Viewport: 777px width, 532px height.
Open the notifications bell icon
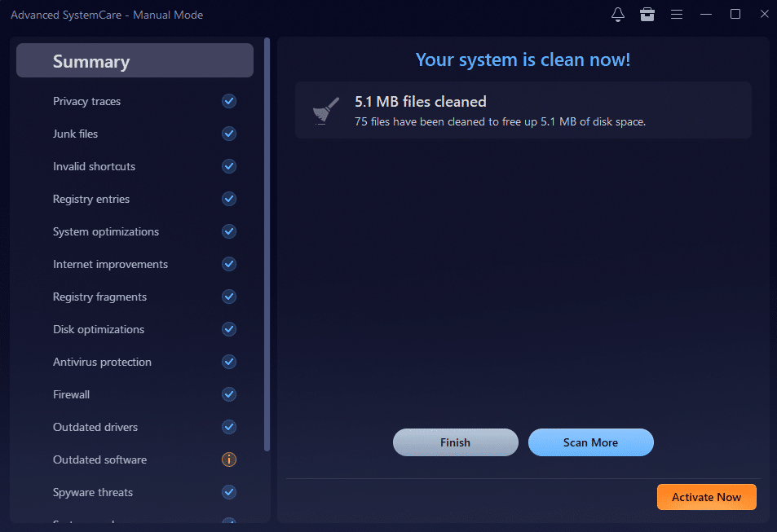point(617,14)
